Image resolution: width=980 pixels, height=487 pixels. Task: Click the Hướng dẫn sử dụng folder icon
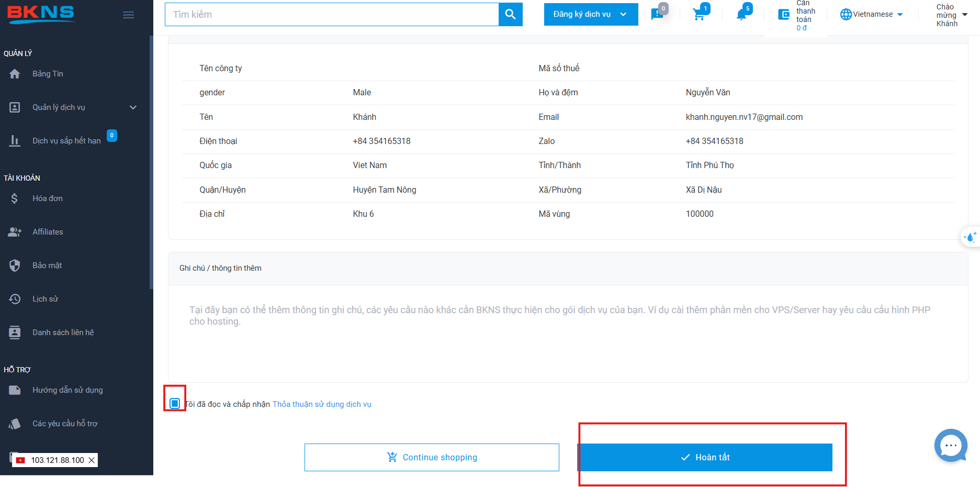(x=15, y=390)
